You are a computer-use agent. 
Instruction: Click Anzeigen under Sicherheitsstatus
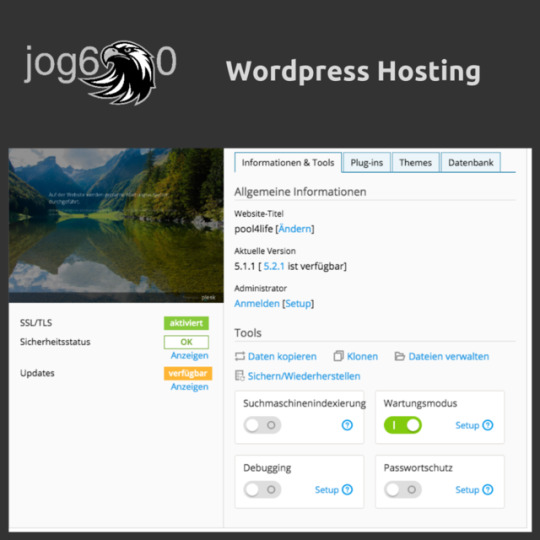point(189,355)
